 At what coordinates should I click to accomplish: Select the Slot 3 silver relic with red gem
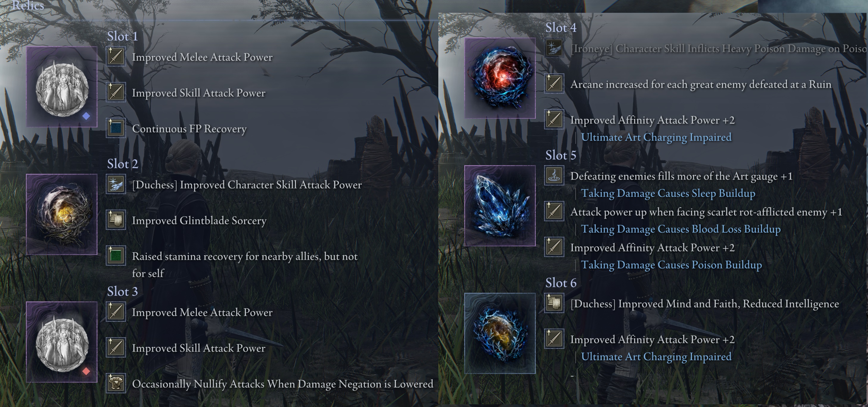[x=62, y=342]
